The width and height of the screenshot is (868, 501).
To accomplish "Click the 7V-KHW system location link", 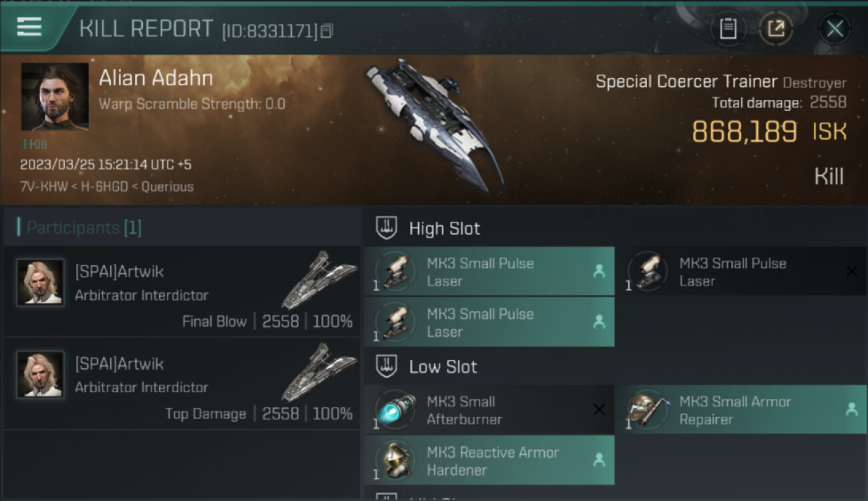I will pos(44,186).
